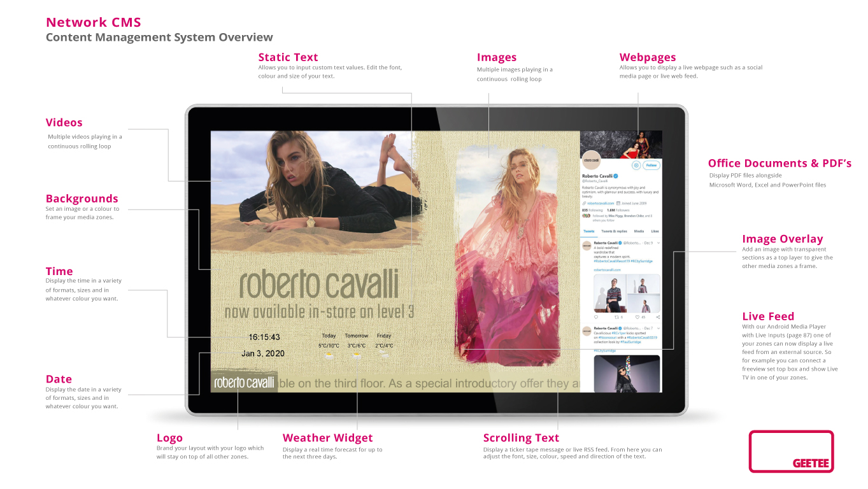The image size is (868, 489).
Task: Click the Twitter header banner photo
Action: (621, 143)
